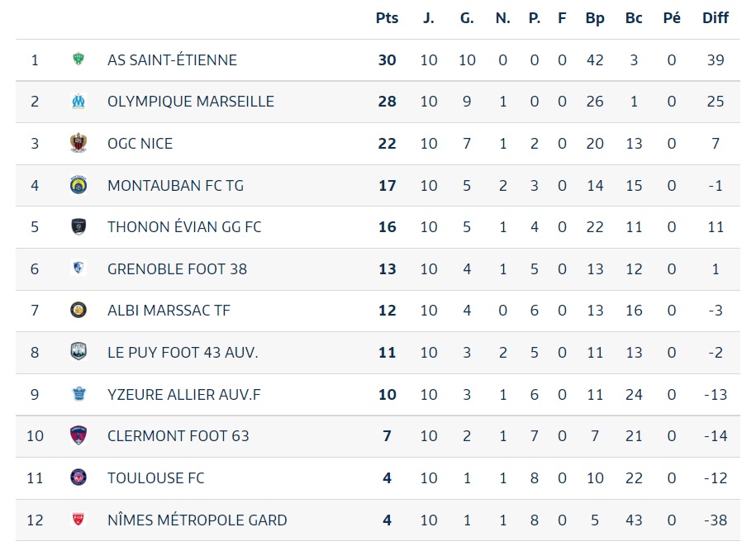Screen dimensions: 756x551
Task: Click the Grenoble Foot 38 logo
Action: pyautogui.click(x=78, y=268)
